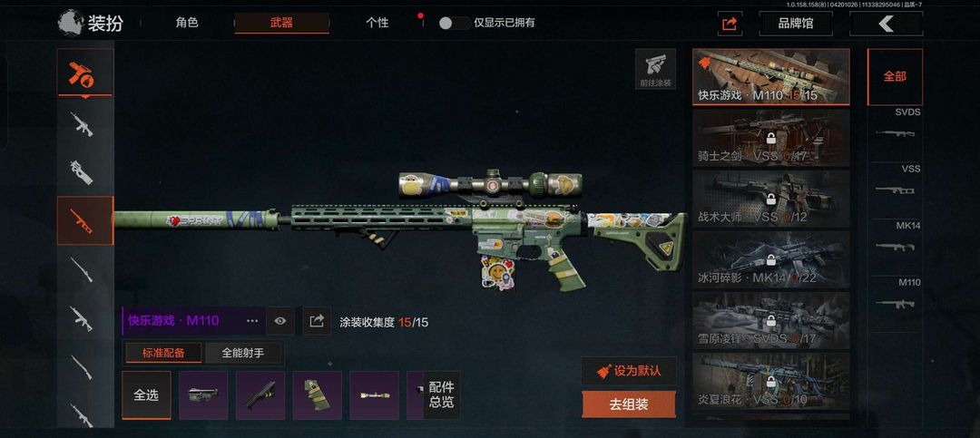Open the three-dots menu beside skin name
The image size is (980, 438).
252,321
